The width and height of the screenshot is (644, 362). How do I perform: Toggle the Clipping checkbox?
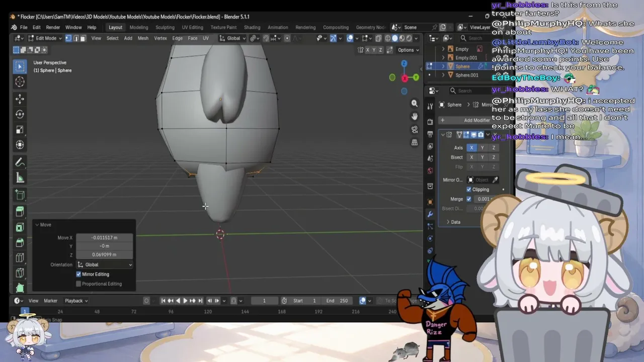469,190
